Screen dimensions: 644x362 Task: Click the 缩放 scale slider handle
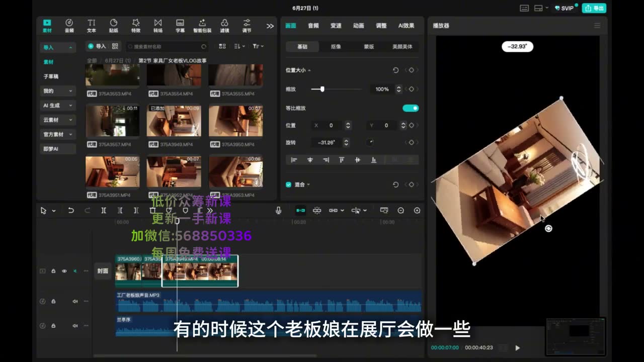tap(322, 89)
